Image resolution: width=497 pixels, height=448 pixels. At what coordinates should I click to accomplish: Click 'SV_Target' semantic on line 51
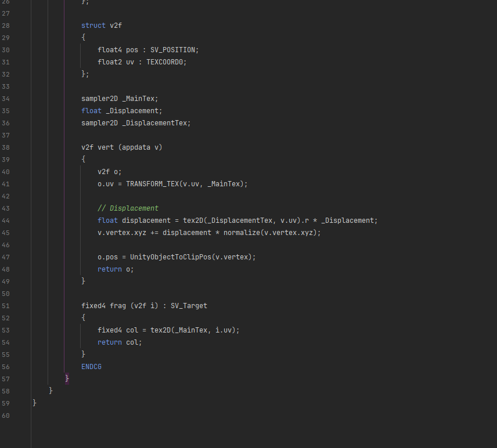(x=189, y=306)
